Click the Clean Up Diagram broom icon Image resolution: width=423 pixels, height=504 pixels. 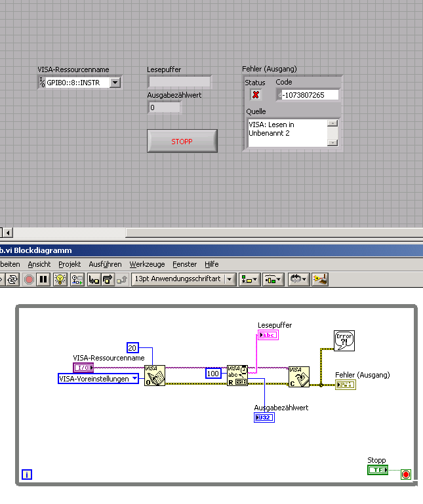click(x=320, y=279)
